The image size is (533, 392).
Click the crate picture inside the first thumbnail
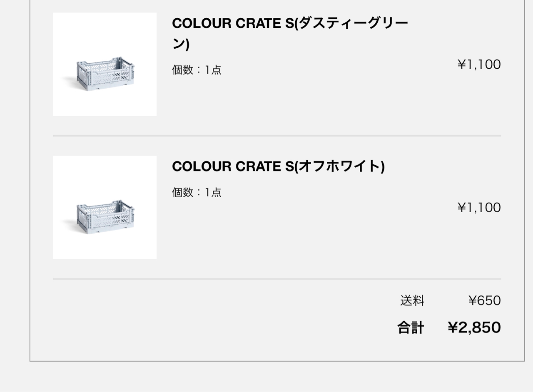tap(99, 75)
